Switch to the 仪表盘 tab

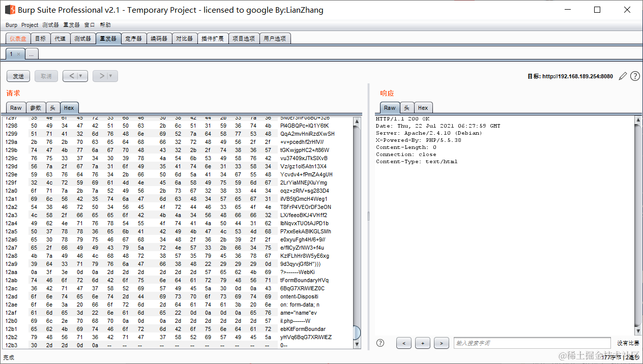18,39
